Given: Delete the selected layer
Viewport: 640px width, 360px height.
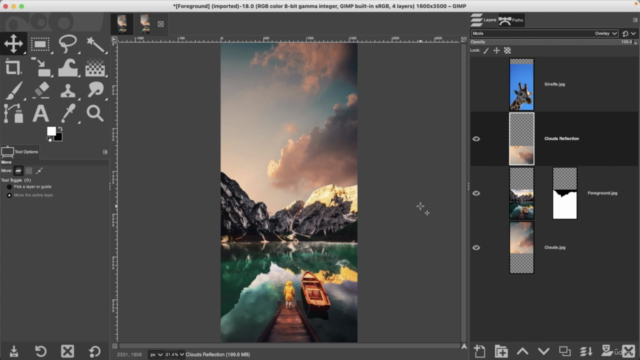Looking at the screenshot, I should 629,351.
